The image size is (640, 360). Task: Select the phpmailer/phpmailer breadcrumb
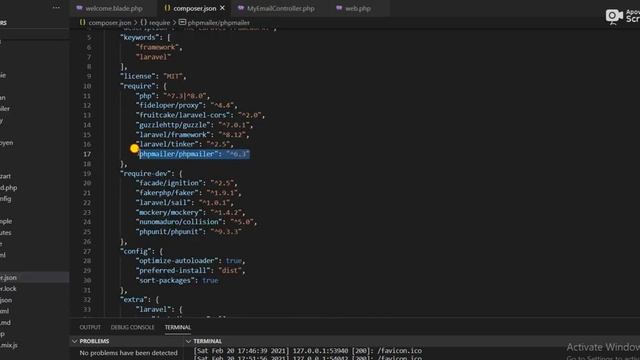(x=218, y=23)
